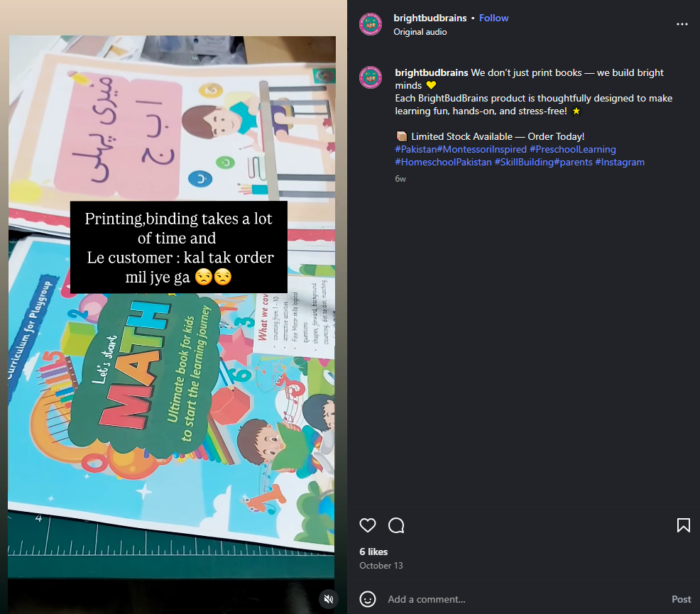Viewport: 700px width, 614px height.
Task: Open the #MontessoriInspired hashtag
Action: pos(482,149)
